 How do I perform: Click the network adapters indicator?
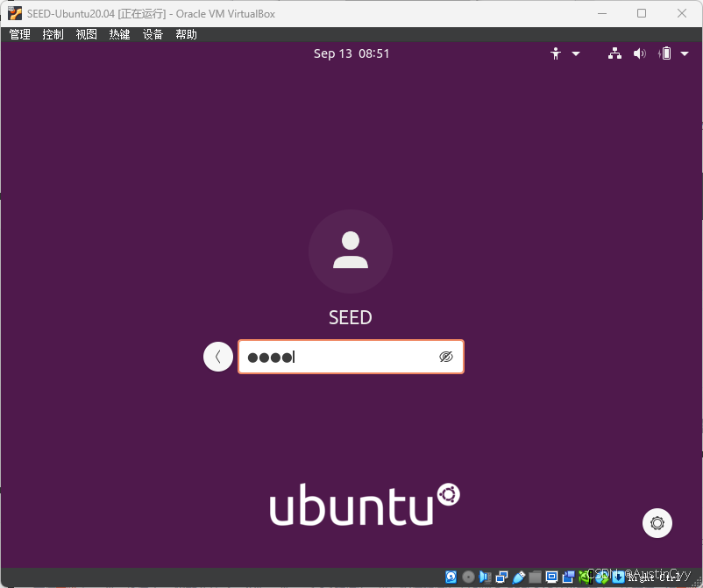(501, 577)
